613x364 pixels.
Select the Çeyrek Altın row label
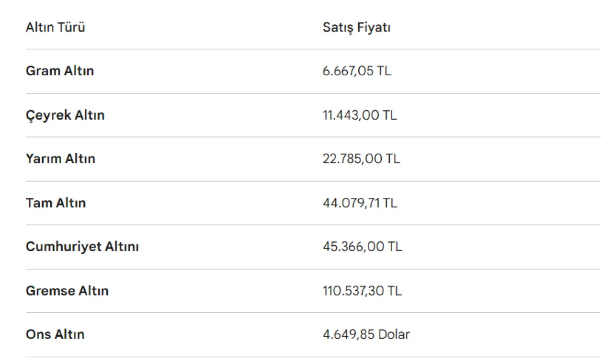pyautogui.click(x=65, y=115)
